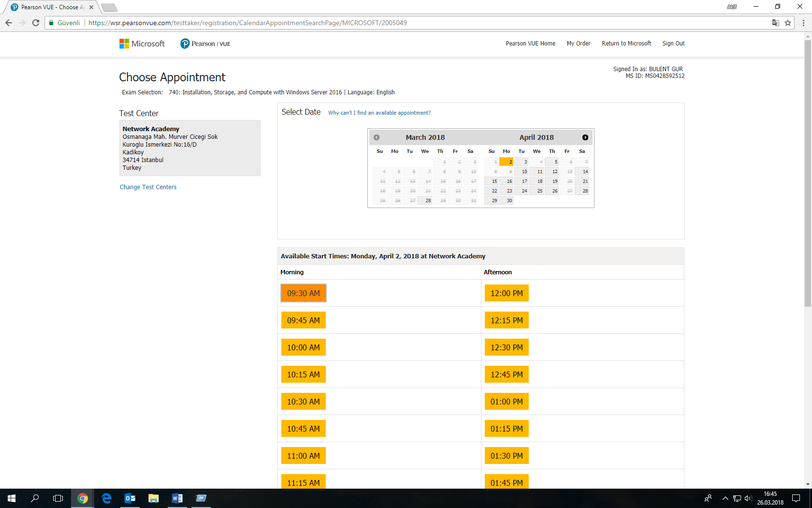Pick April 30 in the calendar
This screenshot has width=812, height=508.
coord(507,200)
